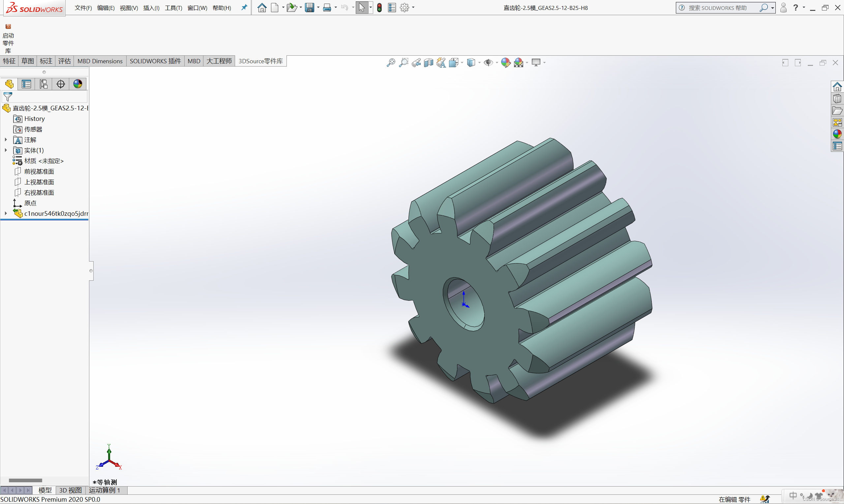844x504 pixels.
Task: Toggle the menu bar pin
Action: [244, 8]
